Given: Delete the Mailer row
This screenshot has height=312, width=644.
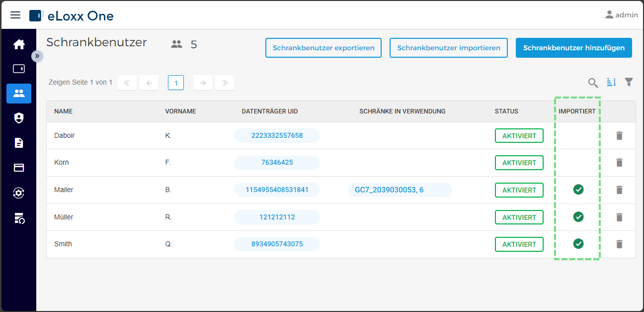Looking at the screenshot, I should pos(619,190).
